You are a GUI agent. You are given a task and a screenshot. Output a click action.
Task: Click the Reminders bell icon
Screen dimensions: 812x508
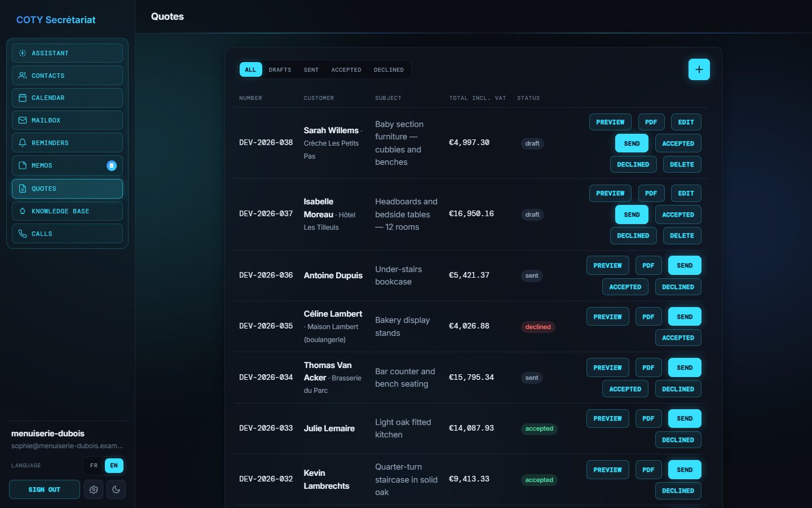pyautogui.click(x=23, y=143)
